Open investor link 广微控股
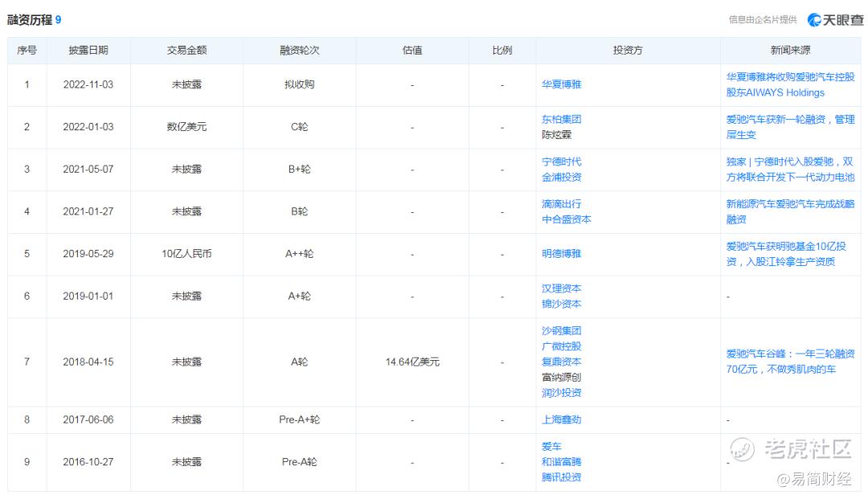Screen dimensions: 868x499 tap(561, 346)
